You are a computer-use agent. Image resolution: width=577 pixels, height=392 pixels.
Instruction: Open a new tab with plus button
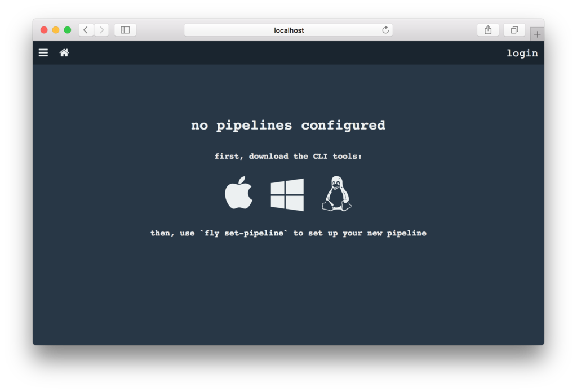[x=537, y=34]
